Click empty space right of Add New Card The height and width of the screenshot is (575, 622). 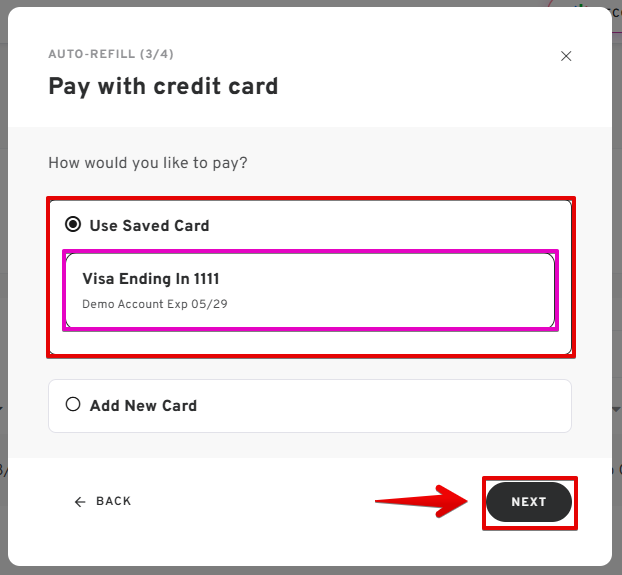[x=400, y=406]
